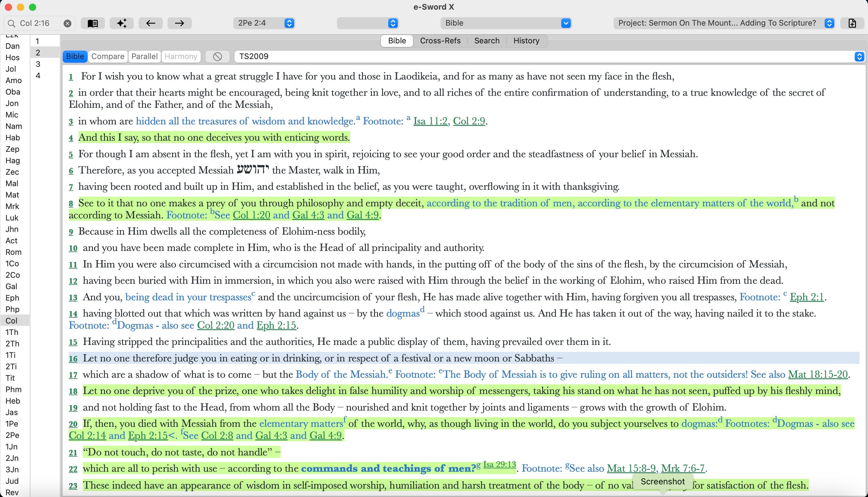Go back with the left arrow button
This screenshot has height=497, width=868.
(x=151, y=23)
